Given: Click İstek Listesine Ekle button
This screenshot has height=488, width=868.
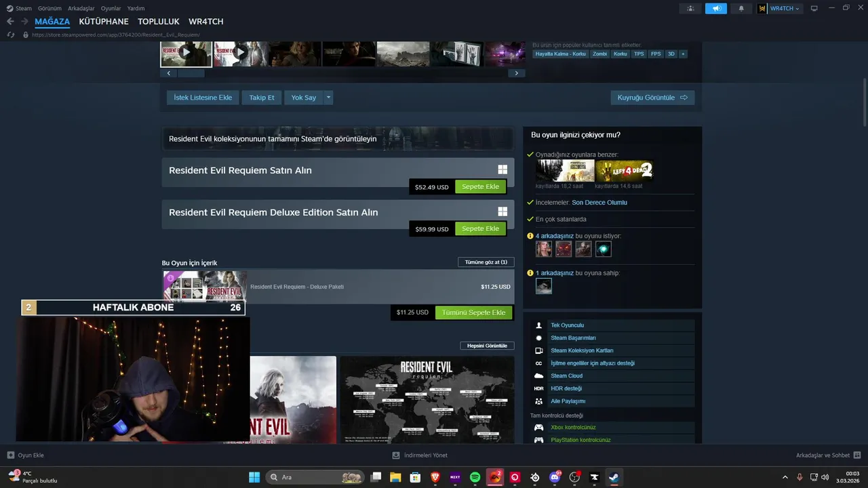Looking at the screenshot, I should [x=203, y=98].
